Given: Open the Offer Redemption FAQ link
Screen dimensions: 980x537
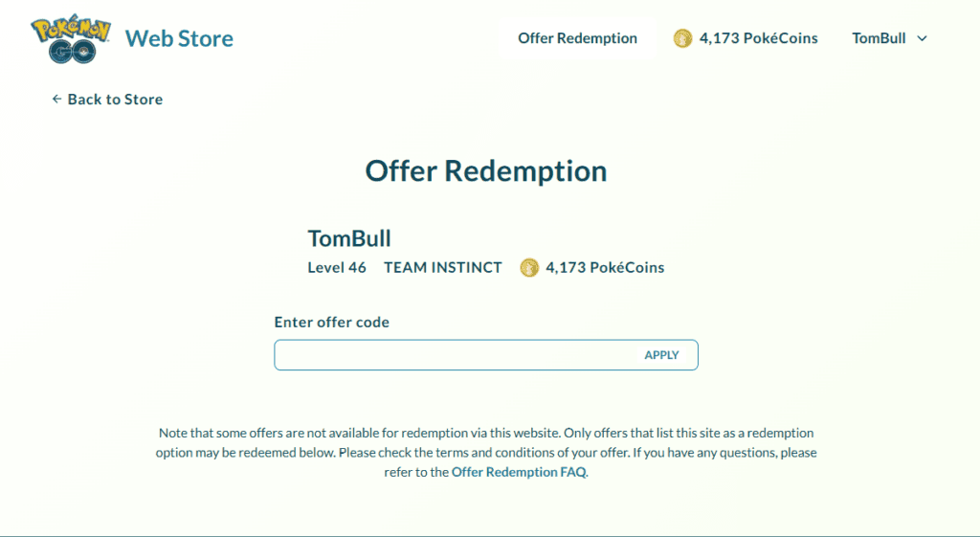Looking at the screenshot, I should 518,472.
